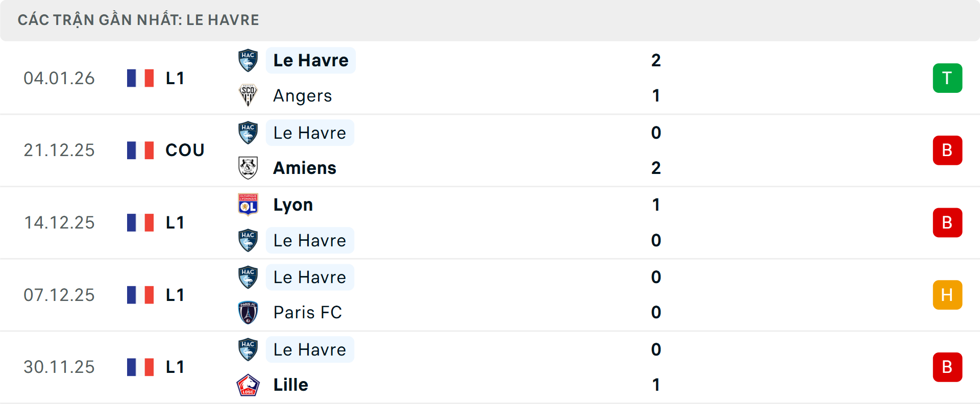The width and height of the screenshot is (980, 404).
Task: Click the red B badge for the Lille match
Action: [x=948, y=367]
